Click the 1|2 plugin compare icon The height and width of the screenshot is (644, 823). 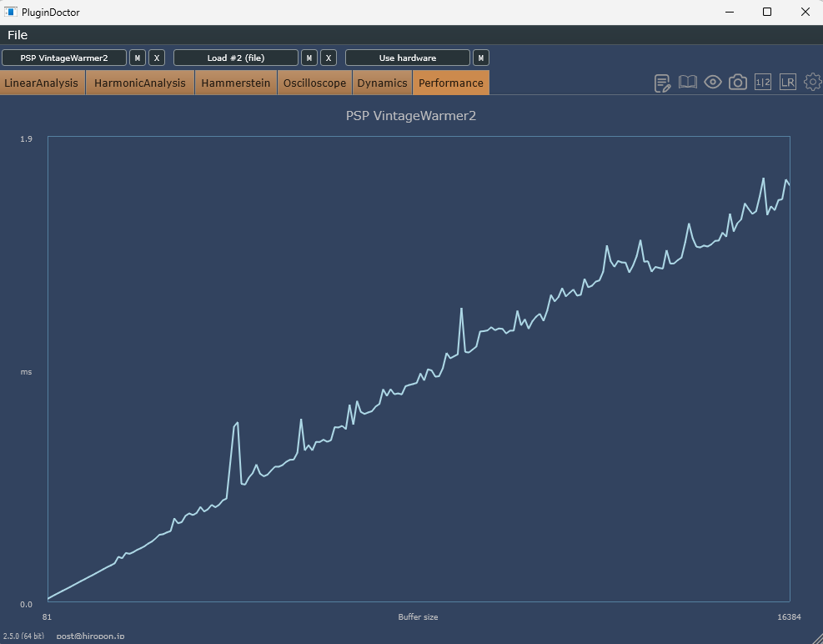(x=763, y=82)
